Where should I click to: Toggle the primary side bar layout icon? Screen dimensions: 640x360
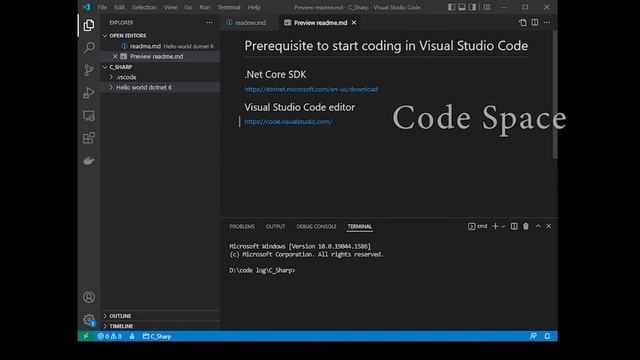451,7
